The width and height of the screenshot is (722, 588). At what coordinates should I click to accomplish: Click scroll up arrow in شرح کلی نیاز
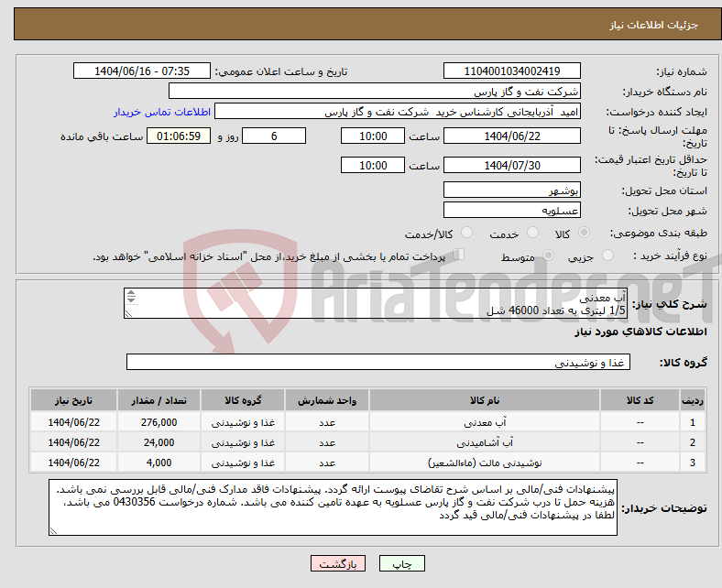coord(131,292)
